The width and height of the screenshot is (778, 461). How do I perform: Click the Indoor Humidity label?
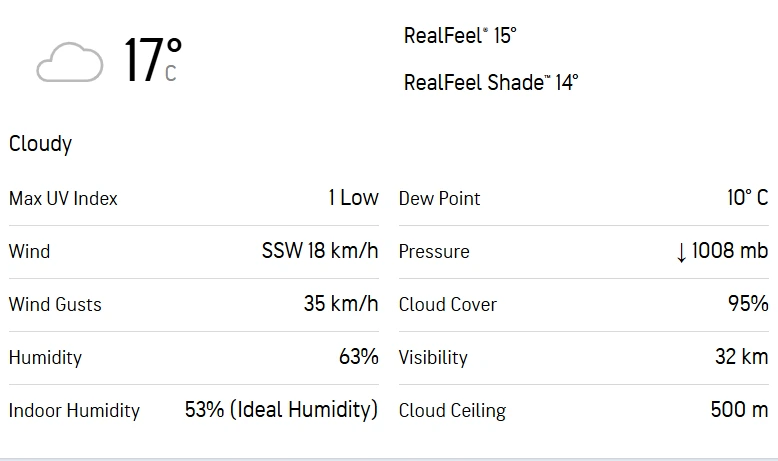tap(74, 410)
